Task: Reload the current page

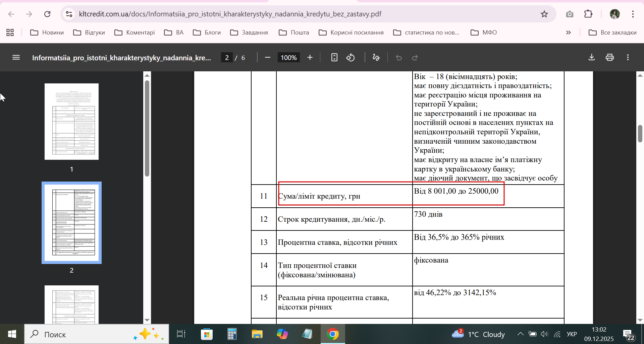Action: click(x=47, y=14)
